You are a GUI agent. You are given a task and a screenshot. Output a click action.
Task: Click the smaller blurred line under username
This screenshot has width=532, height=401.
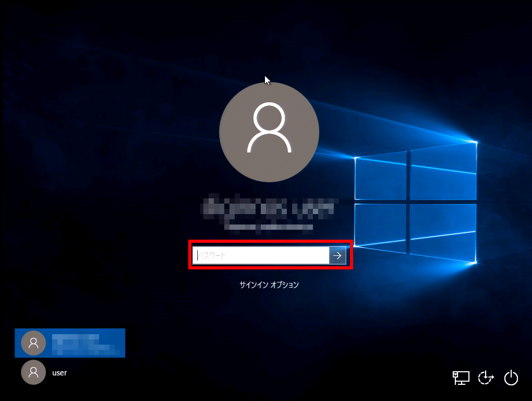coord(269,227)
